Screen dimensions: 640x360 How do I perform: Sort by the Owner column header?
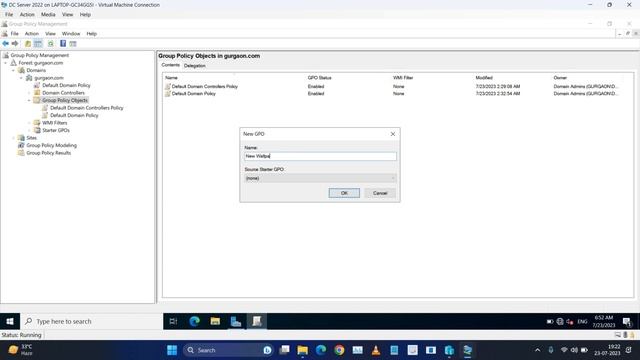560,78
